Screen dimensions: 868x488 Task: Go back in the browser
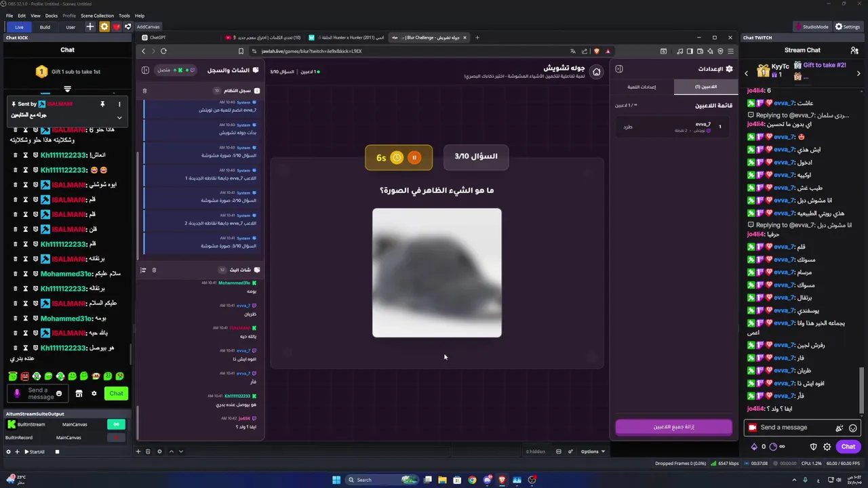pos(143,51)
